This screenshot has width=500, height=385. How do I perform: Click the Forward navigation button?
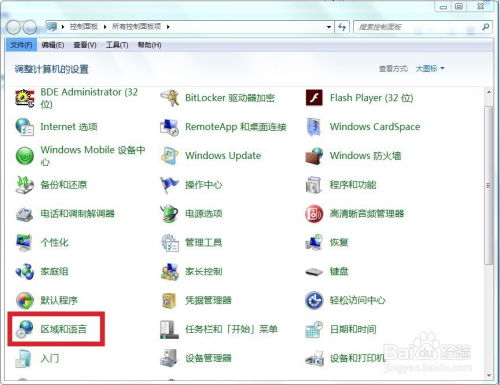coord(30,27)
